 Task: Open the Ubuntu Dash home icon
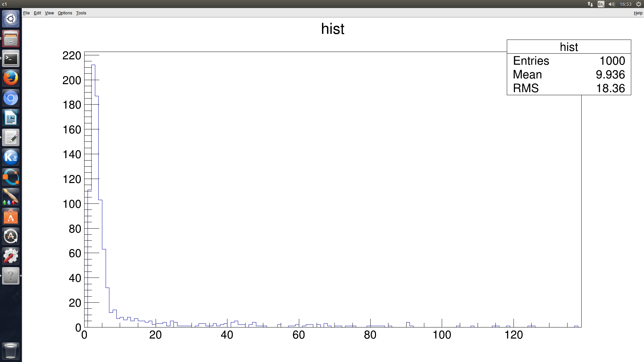[11, 19]
